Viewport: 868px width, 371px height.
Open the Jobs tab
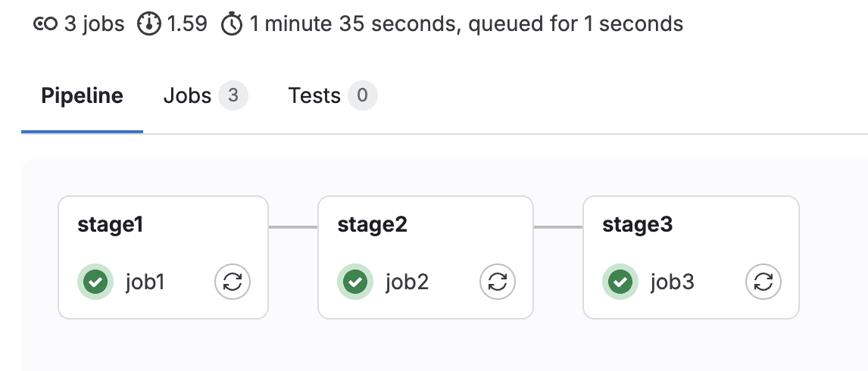point(187,96)
